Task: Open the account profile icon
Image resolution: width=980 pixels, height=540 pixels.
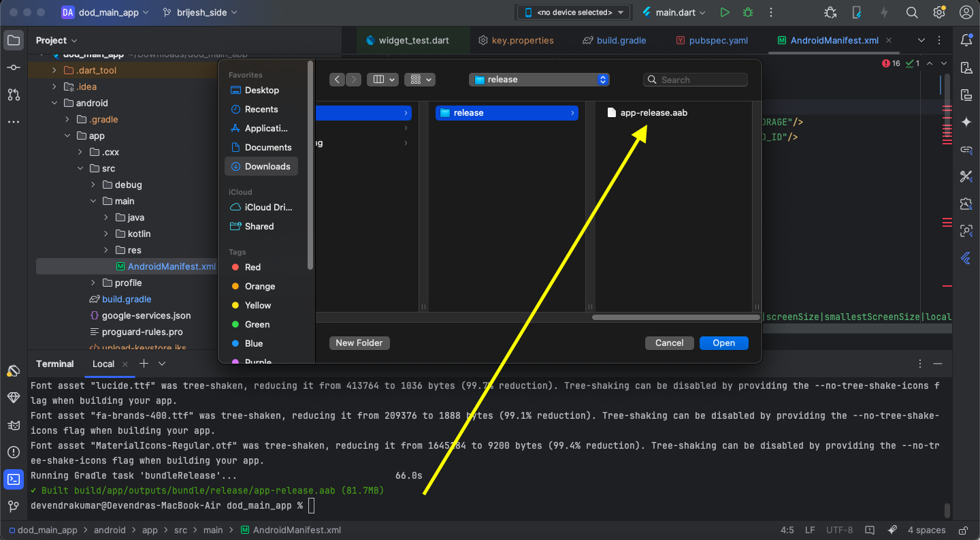Action: [x=966, y=12]
